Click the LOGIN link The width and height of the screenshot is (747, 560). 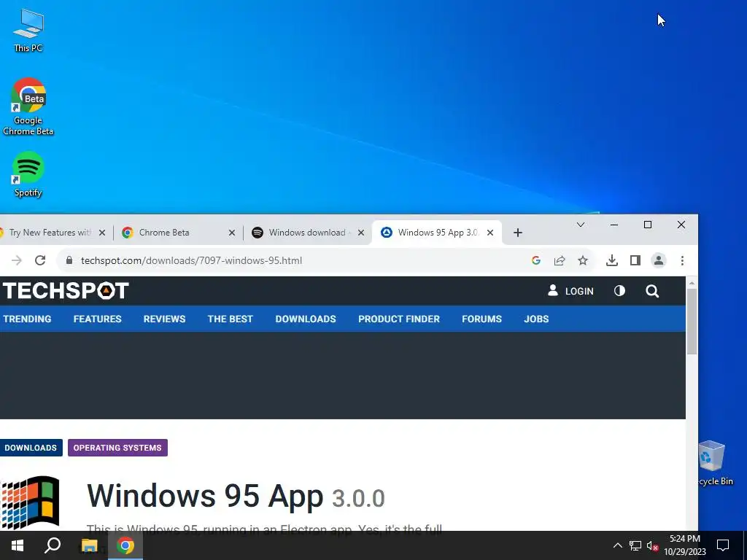pos(570,291)
